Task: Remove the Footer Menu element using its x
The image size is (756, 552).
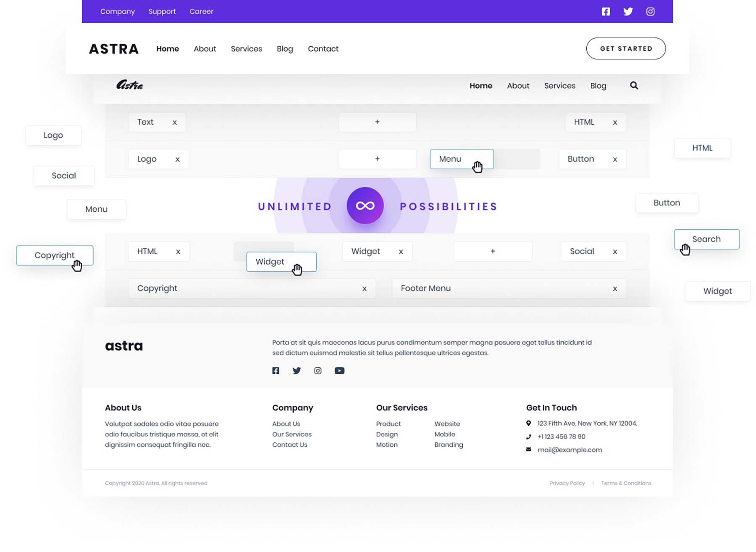Action: click(614, 288)
